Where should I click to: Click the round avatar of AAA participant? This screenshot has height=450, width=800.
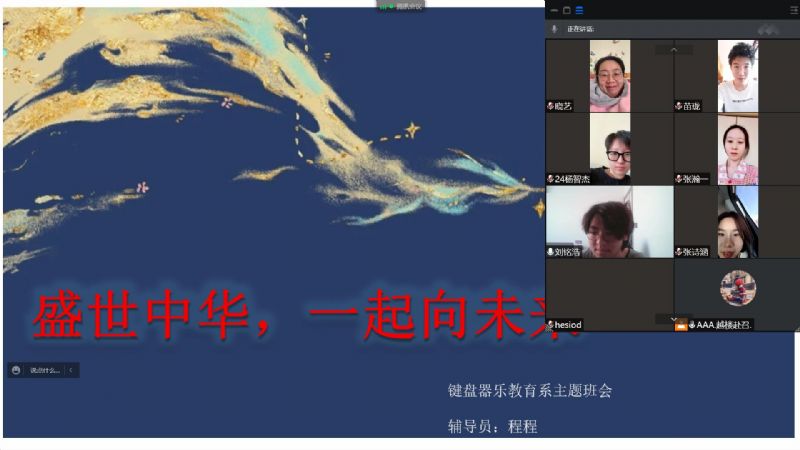(x=737, y=288)
